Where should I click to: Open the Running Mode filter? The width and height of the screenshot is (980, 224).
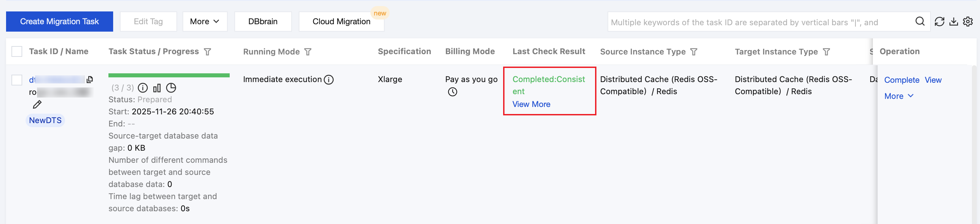click(x=308, y=52)
